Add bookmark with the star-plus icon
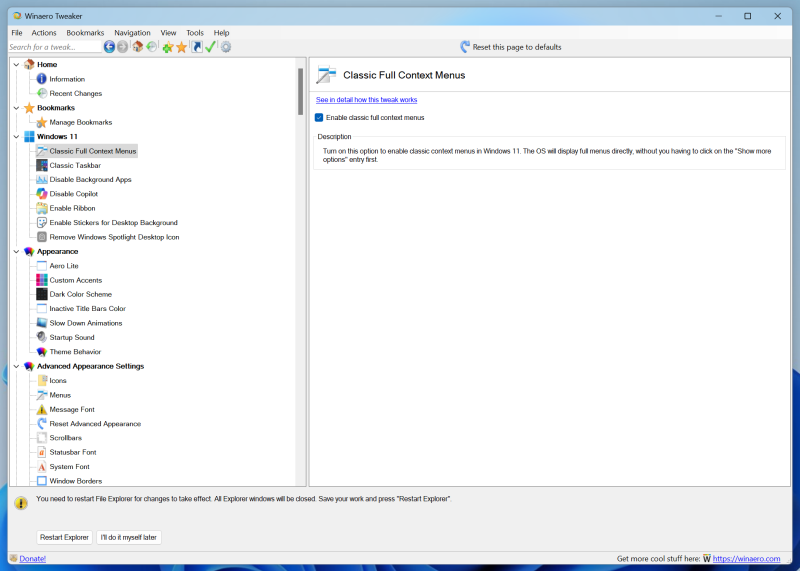The height and width of the screenshot is (571, 800). tap(168, 47)
